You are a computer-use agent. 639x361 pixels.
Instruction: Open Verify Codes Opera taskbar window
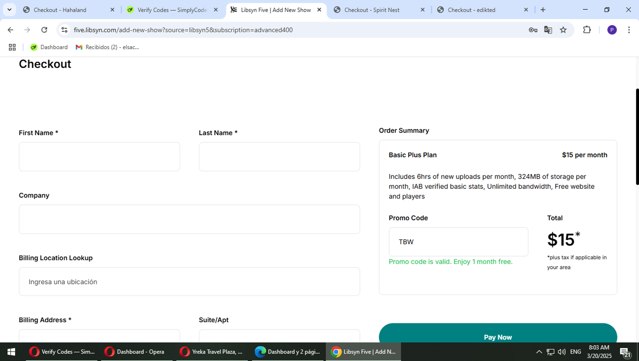point(62,352)
